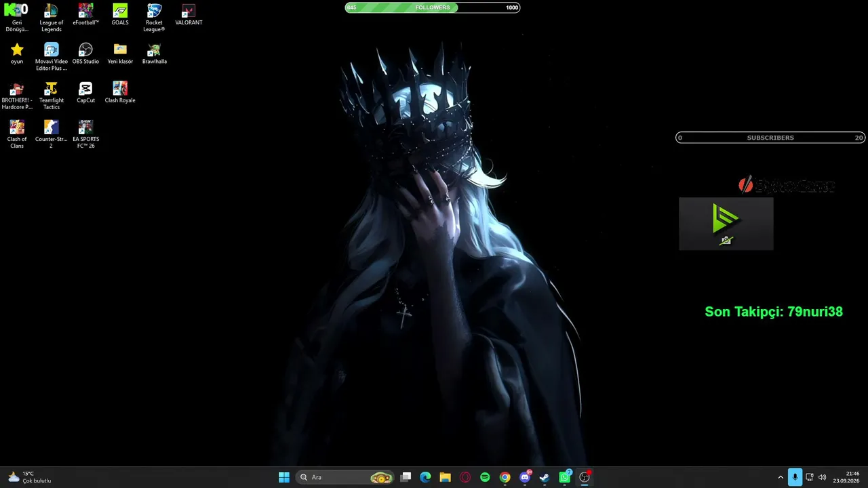Select the Movavi Video Editor Plus shortcut
Viewport: 868px width, 488px height.
point(51,57)
